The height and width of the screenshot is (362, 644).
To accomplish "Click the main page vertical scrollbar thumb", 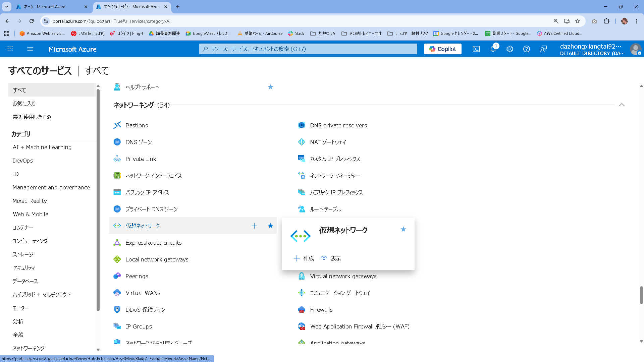I will pyautogui.click(x=641, y=295).
